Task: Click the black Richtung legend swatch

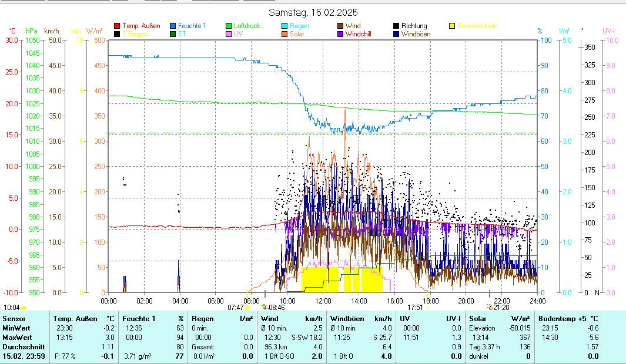Action: pos(397,26)
